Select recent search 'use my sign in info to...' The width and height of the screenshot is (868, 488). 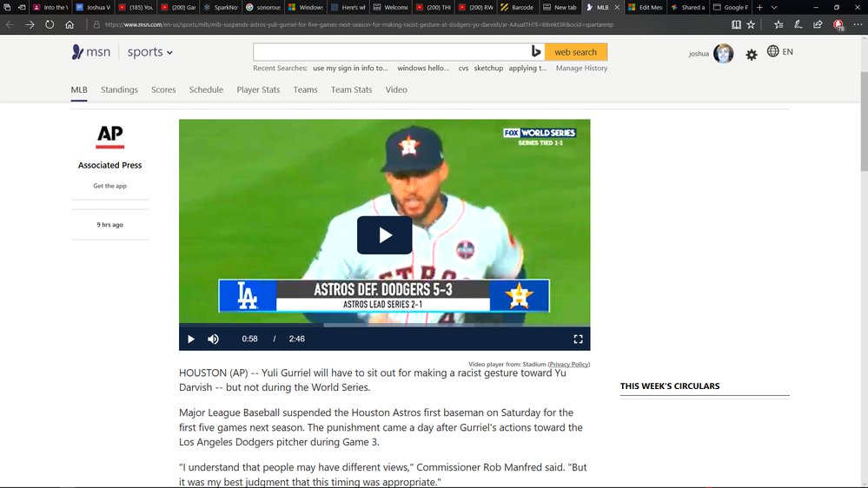350,68
